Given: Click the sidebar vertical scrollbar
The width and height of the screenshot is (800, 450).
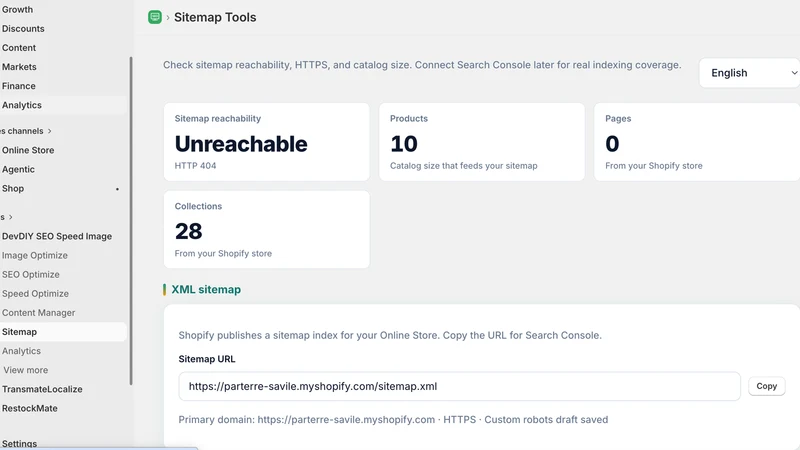Looking at the screenshot, I should (131, 220).
